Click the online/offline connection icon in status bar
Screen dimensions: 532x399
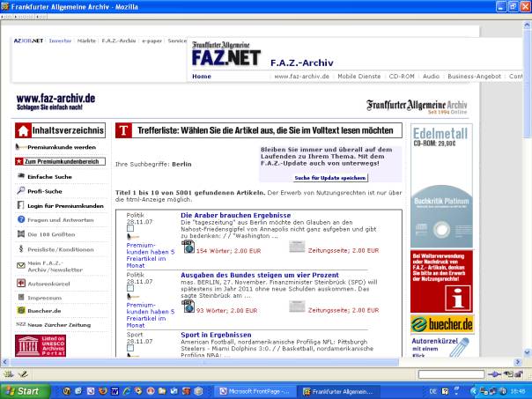click(494, 374)
